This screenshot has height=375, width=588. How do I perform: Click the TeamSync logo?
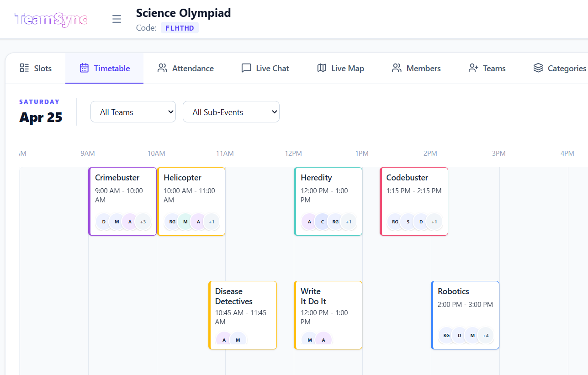51,19
